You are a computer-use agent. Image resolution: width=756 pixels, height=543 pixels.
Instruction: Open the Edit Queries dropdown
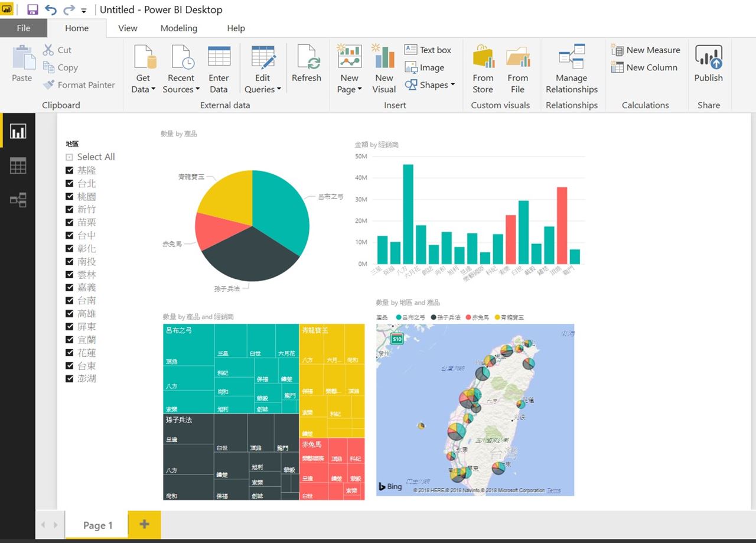point(263,89)
